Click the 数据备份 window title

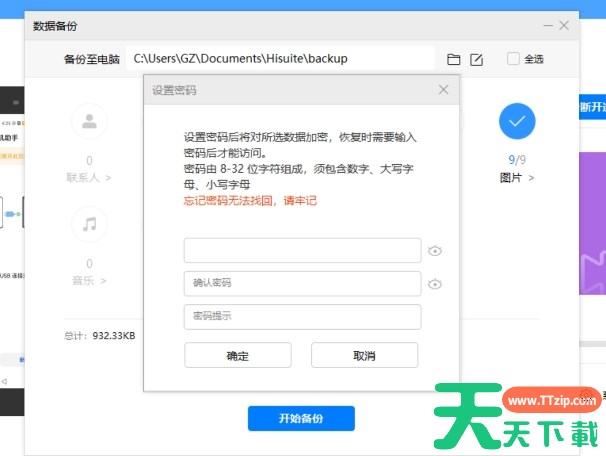(55, 26)
